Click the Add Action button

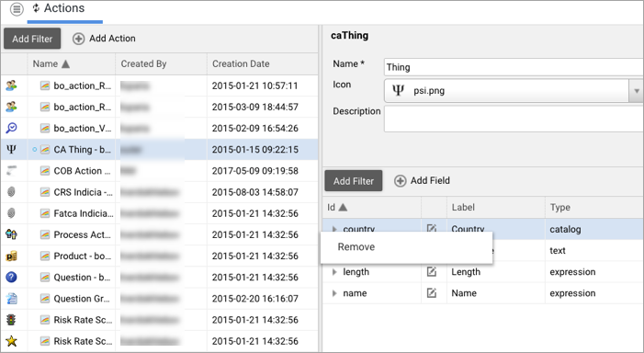(105, 39)
